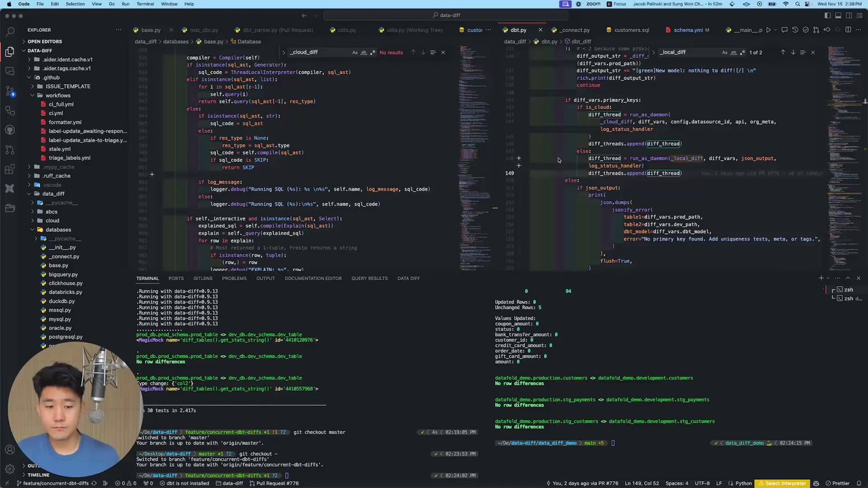Image resolution: width=868 pixels, height=488 pixels.
Task: Collapse the databases folder
Action: 58,230
